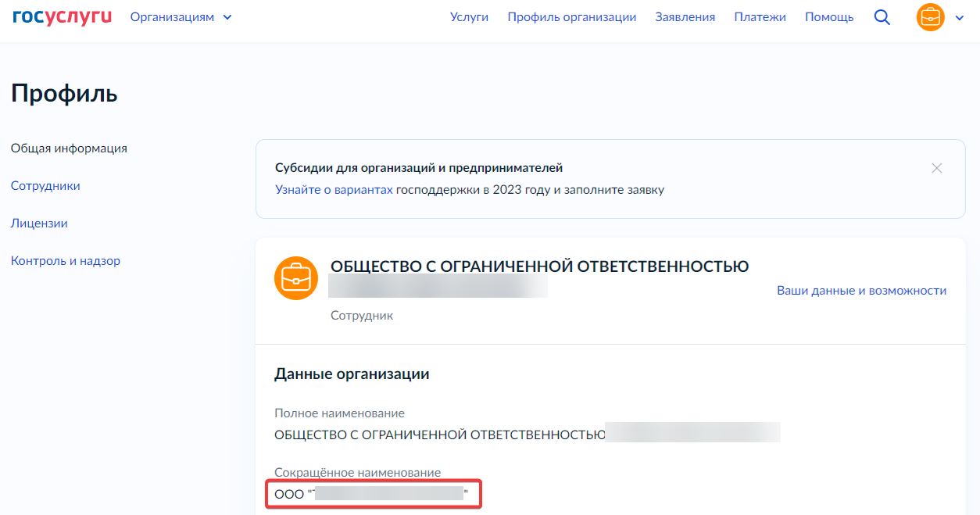Image resolution: width=980 pixels, height=515 pixels.
Task: Go to Профиль организации
Action: [572, 17]
